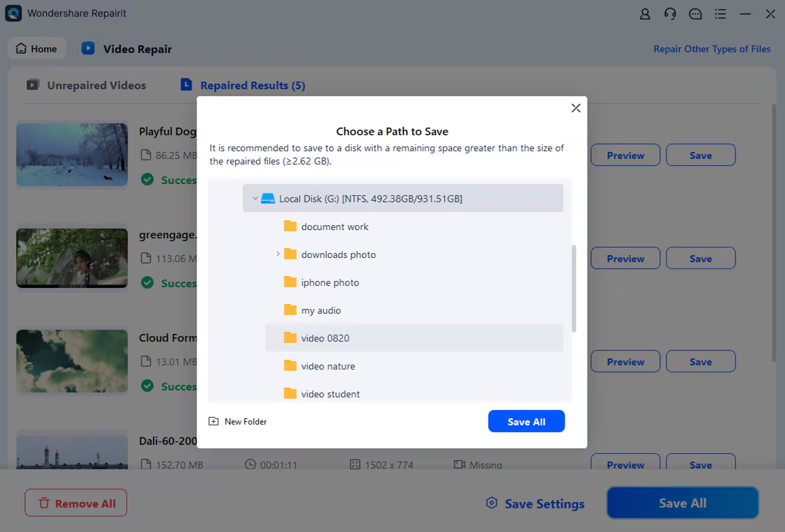Click Save All in the dialog
The width and height of the screenshot is (785, 532).
pyautogui.click(x=526, y=421)
